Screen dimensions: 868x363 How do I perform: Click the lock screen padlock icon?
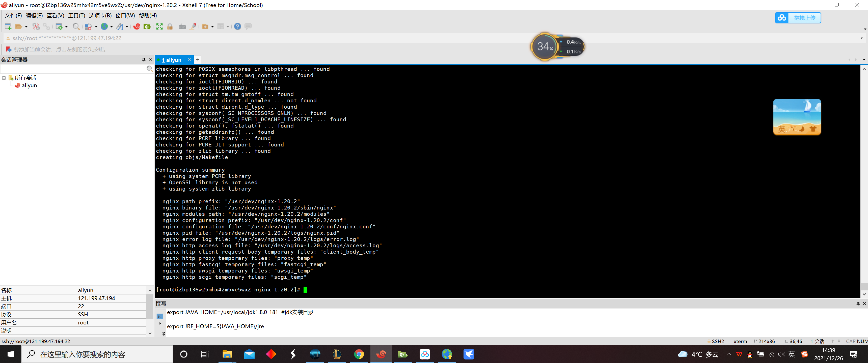(x=170, y=27)
